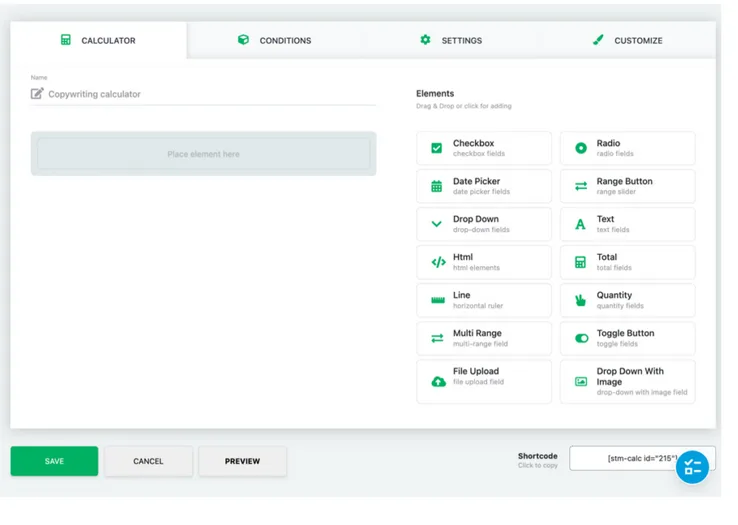This screenshot has width=738, height=525.
Task: Select the 'text fields' subtitle
Action: [x=613, y=230]
